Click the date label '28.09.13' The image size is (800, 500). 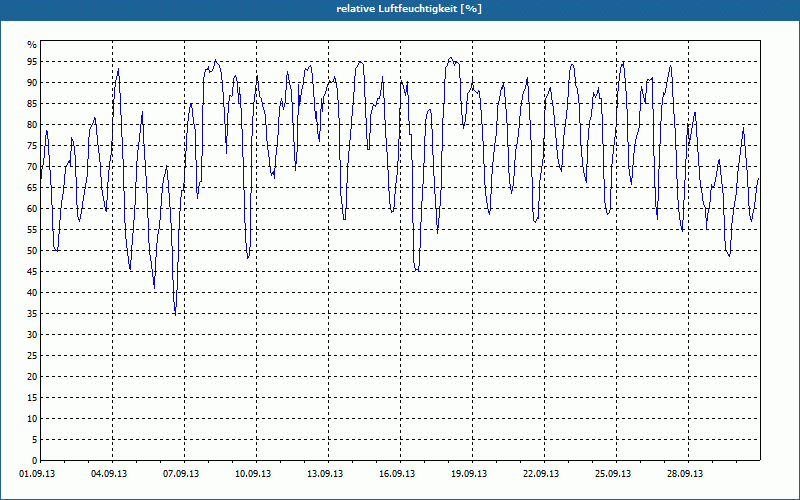tap(684, 474)
